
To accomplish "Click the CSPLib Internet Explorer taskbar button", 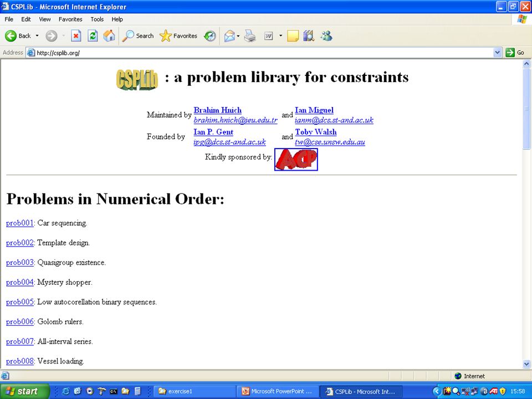I will click(361, 391).
